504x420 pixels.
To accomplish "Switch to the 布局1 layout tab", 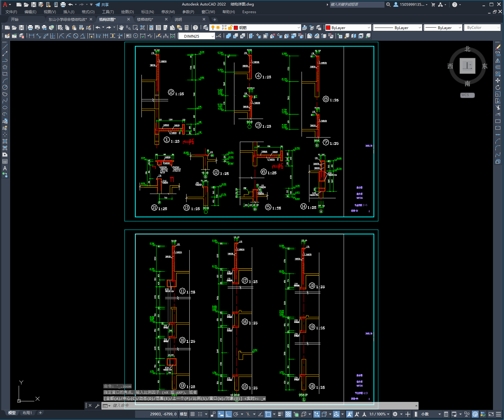I will coord(27,413).
